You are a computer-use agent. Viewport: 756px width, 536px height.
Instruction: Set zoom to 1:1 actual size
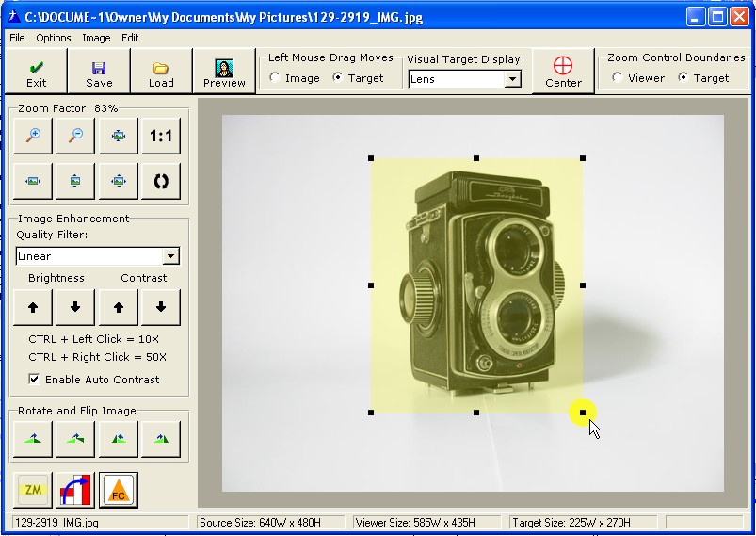click(161, 136)
